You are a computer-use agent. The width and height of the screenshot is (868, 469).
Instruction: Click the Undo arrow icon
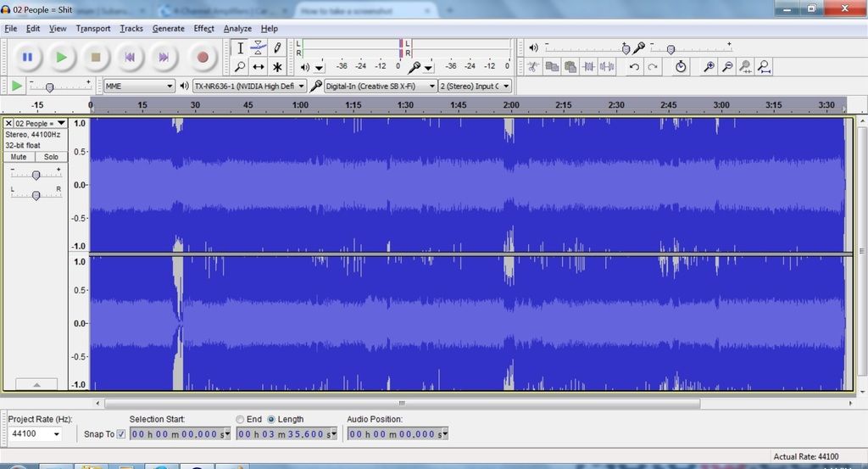634,67
